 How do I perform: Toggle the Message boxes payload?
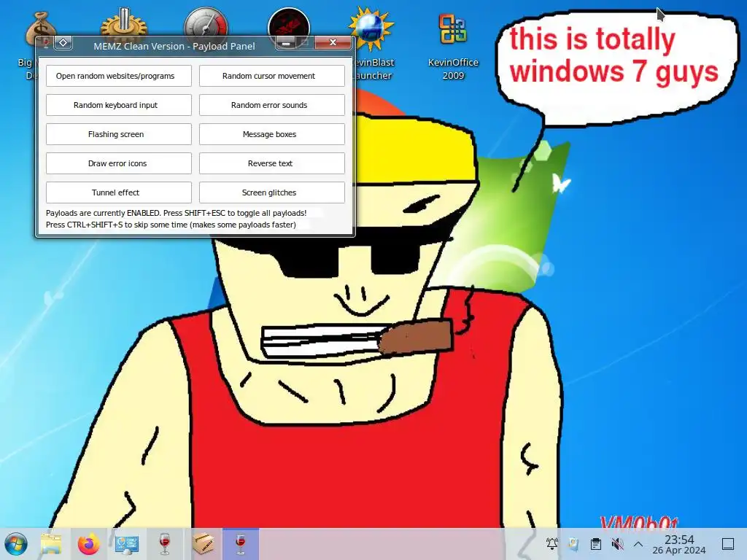click(x=272, y=134)
